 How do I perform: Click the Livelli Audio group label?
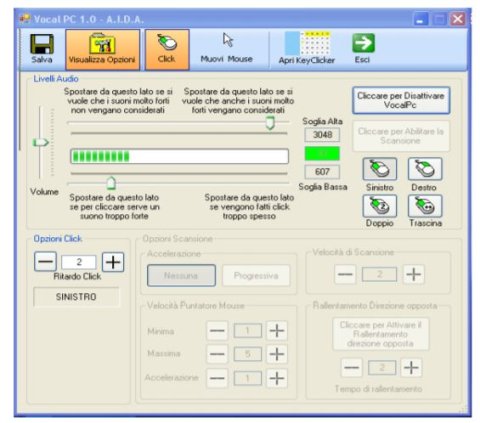pos(56,79)
